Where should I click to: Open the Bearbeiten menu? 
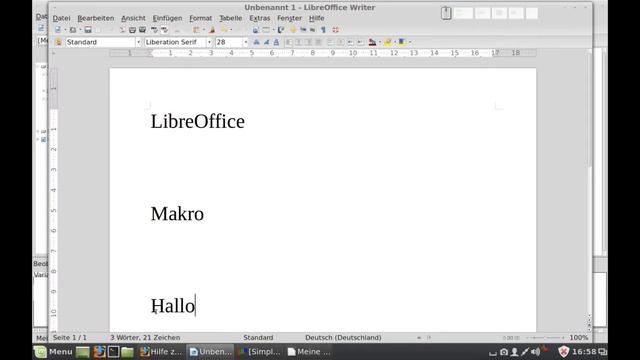(96, 18)
